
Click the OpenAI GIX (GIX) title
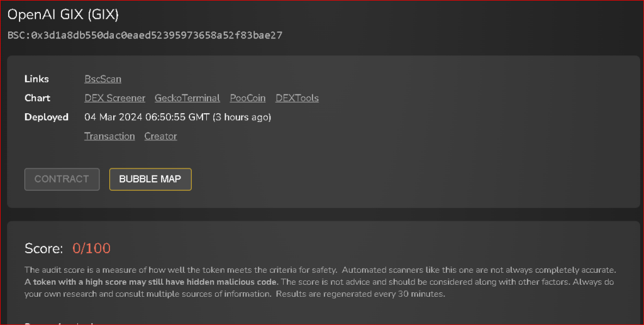(63, 14)
